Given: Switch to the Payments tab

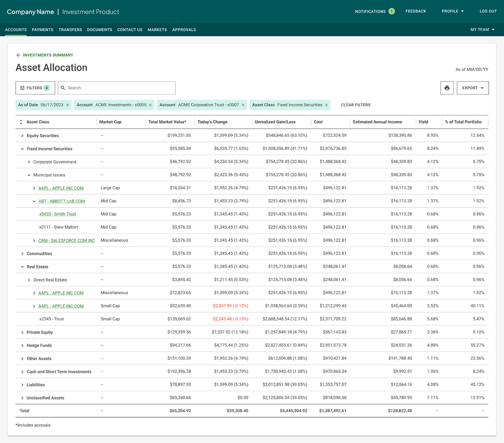Looking at the screenshot, I should (43, 30).
